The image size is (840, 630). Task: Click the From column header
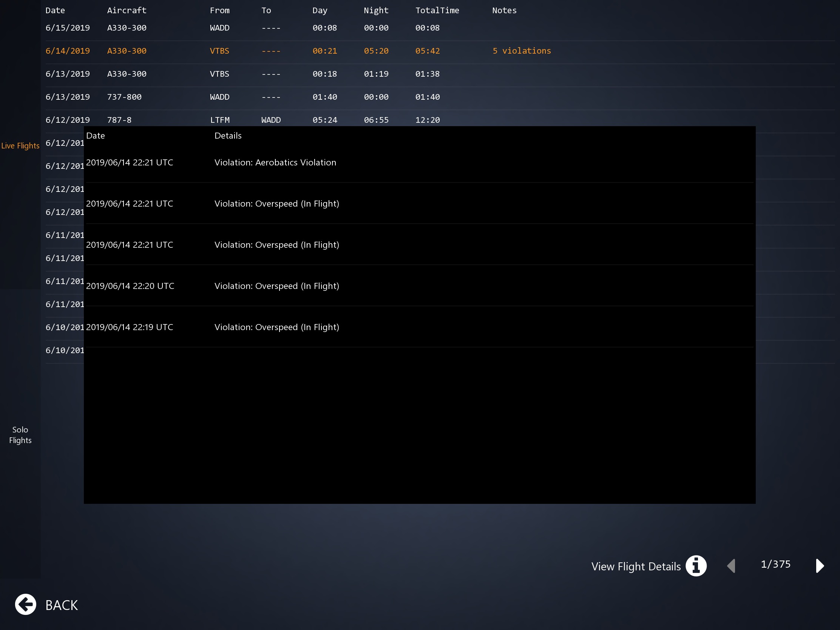[219, 10]
